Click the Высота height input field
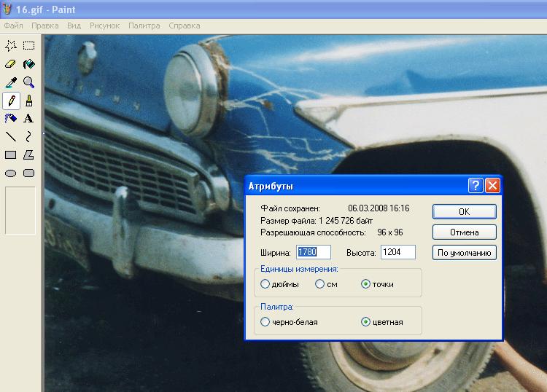 point(397,252)
